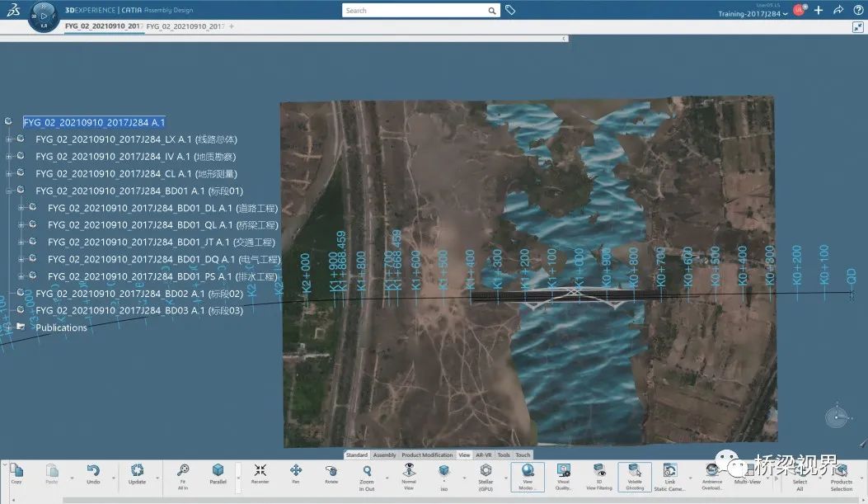Click the Products Selection icon
This screenshot has height=504, width=868.
[x=842, y=471]
